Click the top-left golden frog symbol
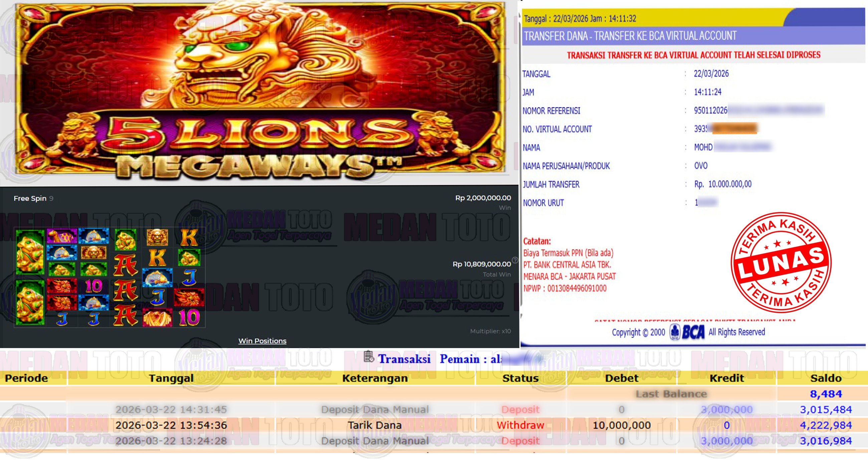The height and width of the screenshot is (461, 868). (30, 252)
